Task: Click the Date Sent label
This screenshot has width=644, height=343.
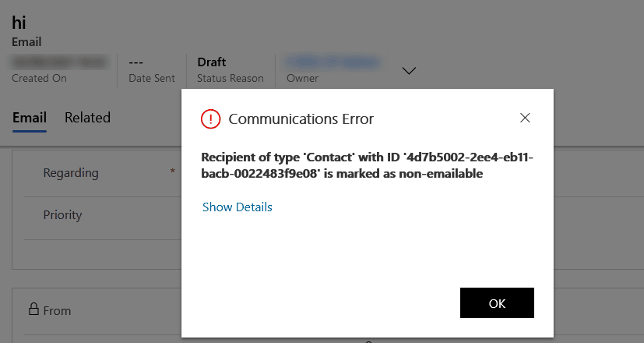Action: [152, 78]
